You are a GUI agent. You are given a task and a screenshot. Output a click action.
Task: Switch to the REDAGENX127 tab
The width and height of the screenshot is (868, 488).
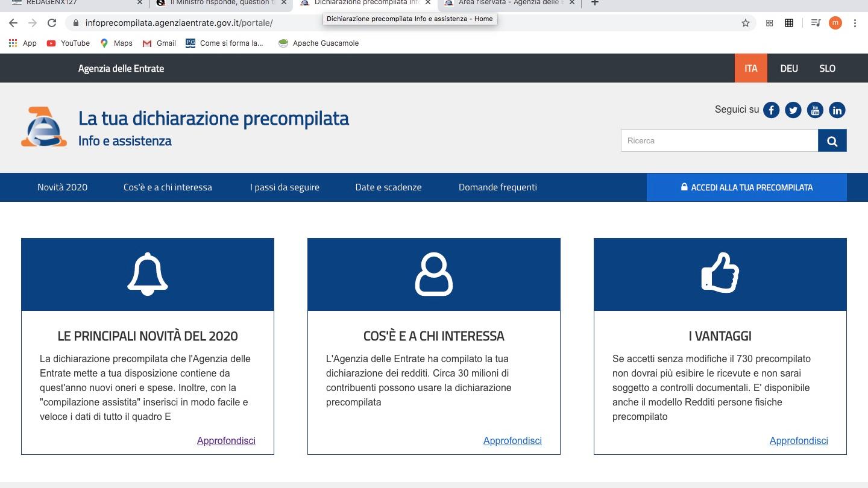(72, 3)
